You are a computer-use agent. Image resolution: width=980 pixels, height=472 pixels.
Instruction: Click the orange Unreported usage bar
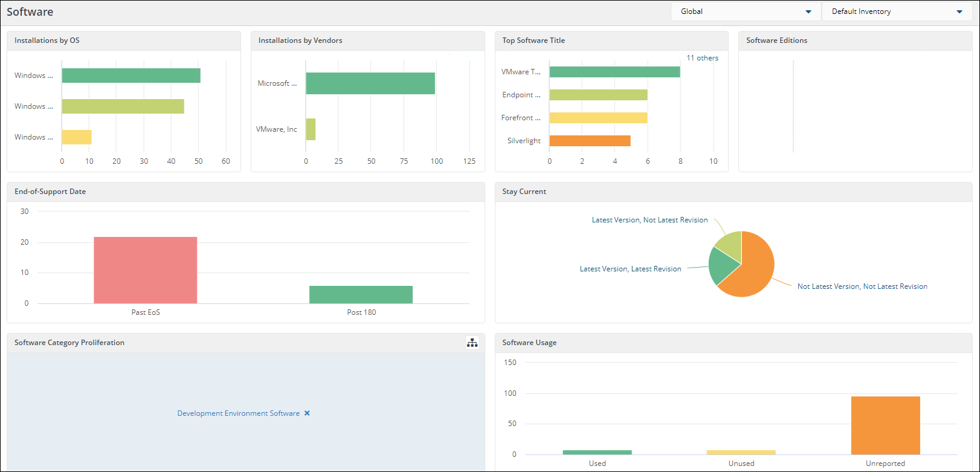tap(885, 425)
